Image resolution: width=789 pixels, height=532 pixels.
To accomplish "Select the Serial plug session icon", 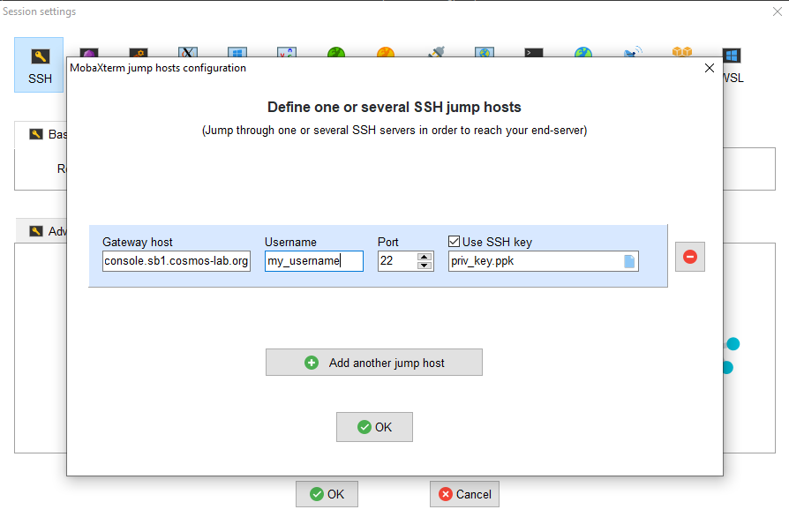I will pyautogui.click(x=435, y=53).
